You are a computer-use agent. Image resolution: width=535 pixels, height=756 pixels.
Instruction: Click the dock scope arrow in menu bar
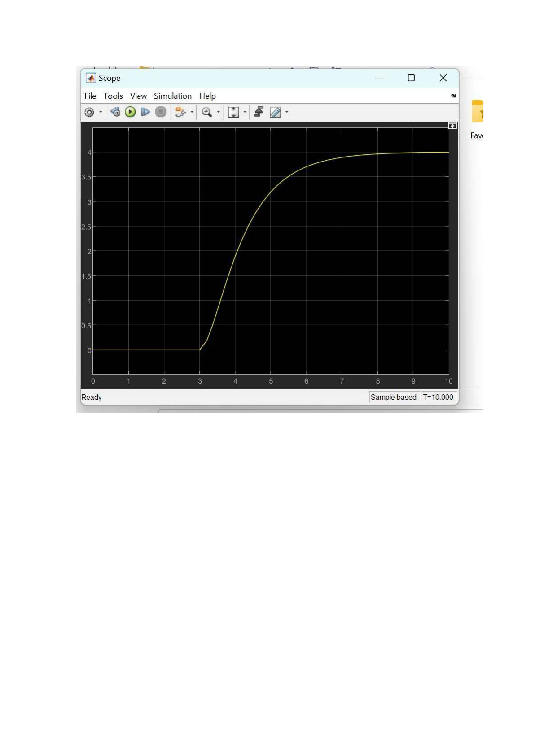453,96
